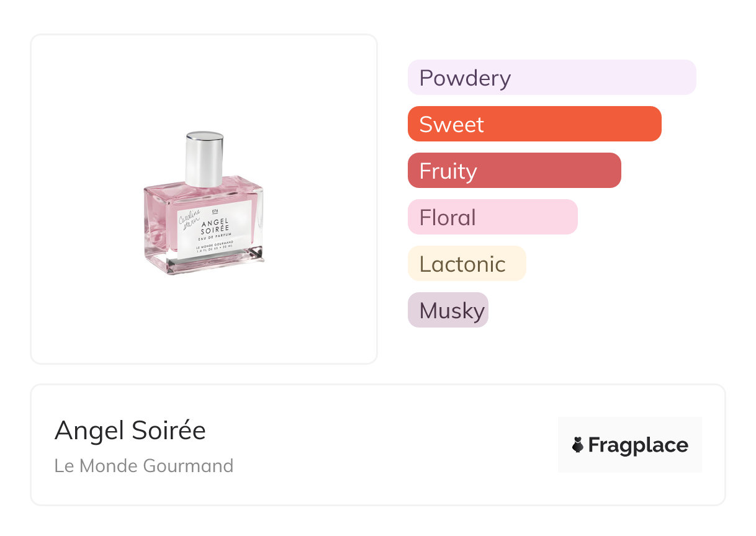Click the Fragplace wordmark text
The height and width of the screenshot is (536, 756).
(x=638, y=445)
